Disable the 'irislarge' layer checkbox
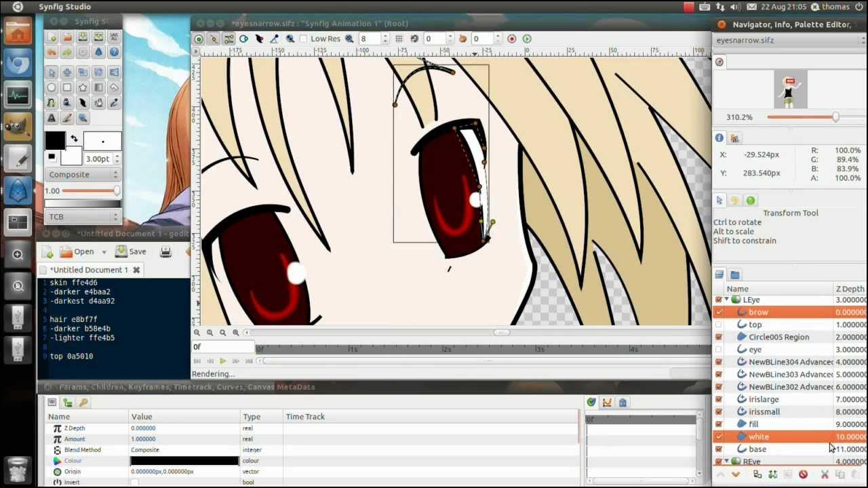The image size is (868, 488). tap(719, 399)
